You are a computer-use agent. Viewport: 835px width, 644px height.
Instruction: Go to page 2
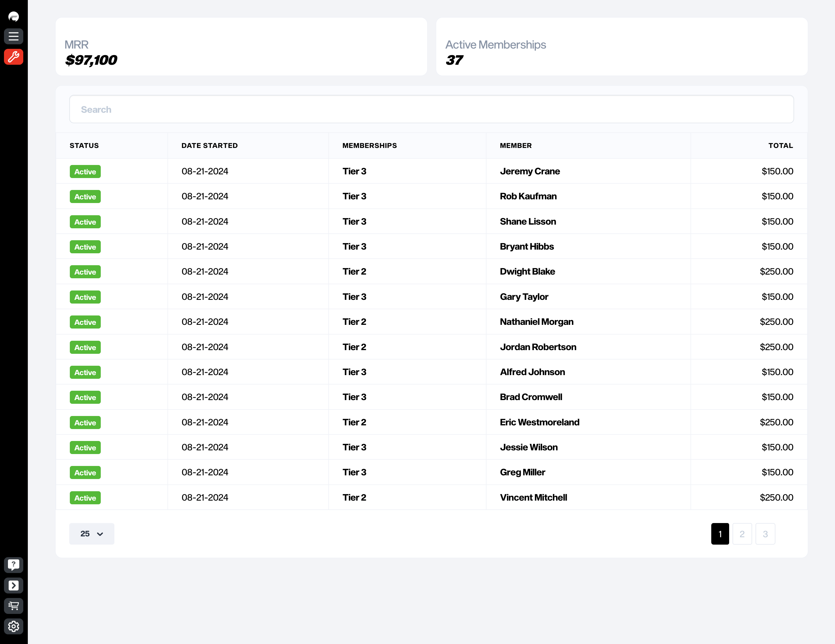742,534
